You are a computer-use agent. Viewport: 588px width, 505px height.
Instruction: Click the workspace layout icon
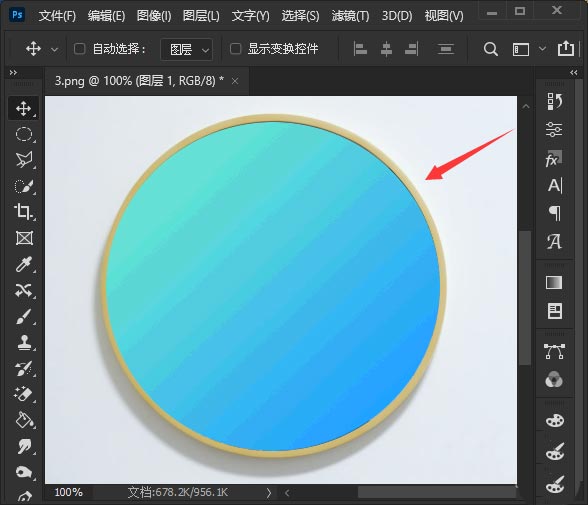click(521, 49)
